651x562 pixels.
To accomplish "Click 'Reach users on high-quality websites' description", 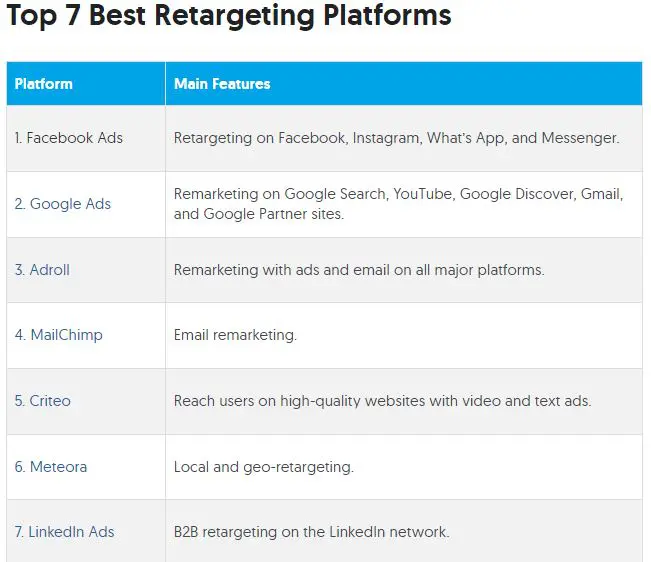I will 382,401.
